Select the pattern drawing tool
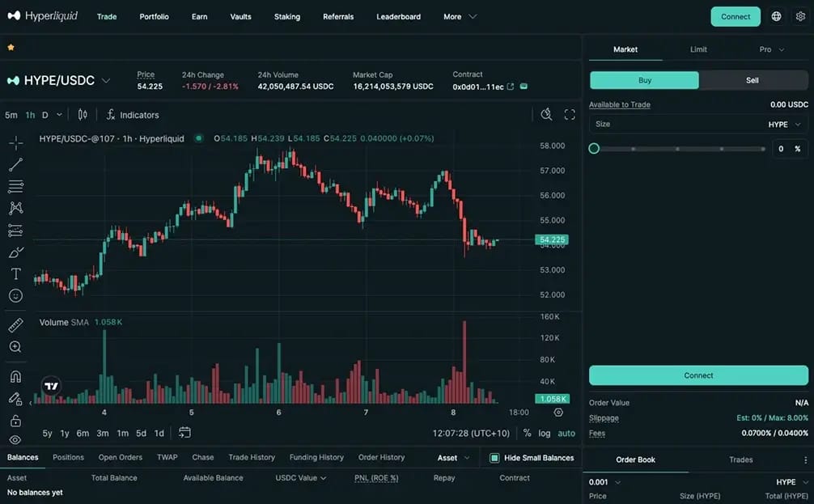 (15, 208)
